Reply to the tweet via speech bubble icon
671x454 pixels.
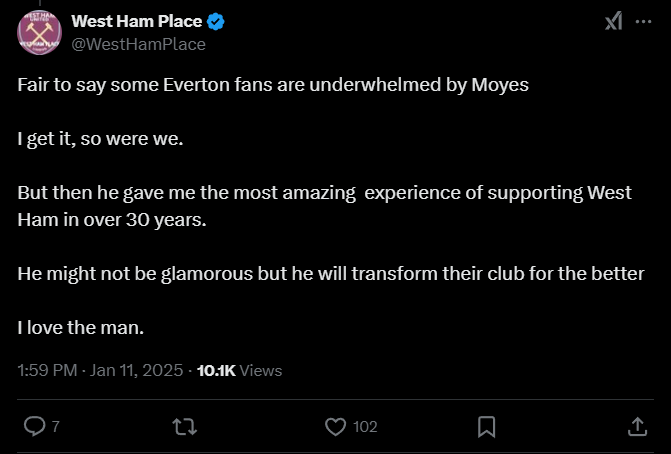tap(33, 427)
